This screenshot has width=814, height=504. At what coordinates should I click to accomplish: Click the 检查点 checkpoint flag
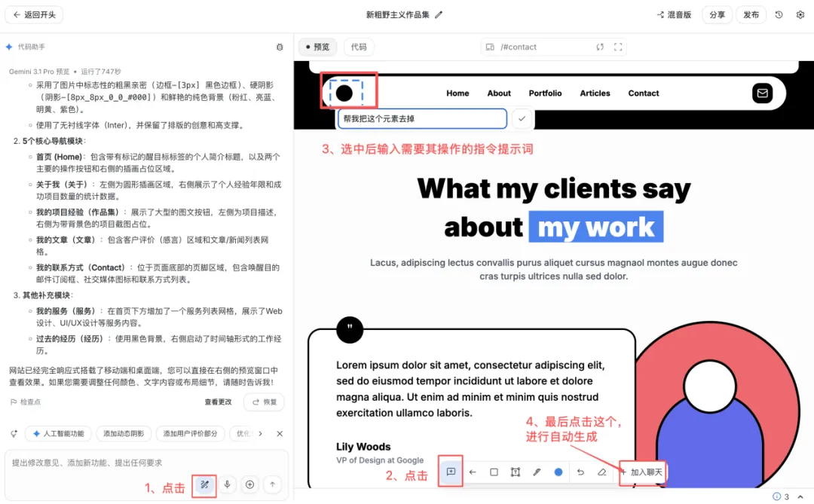pos(25,402)
